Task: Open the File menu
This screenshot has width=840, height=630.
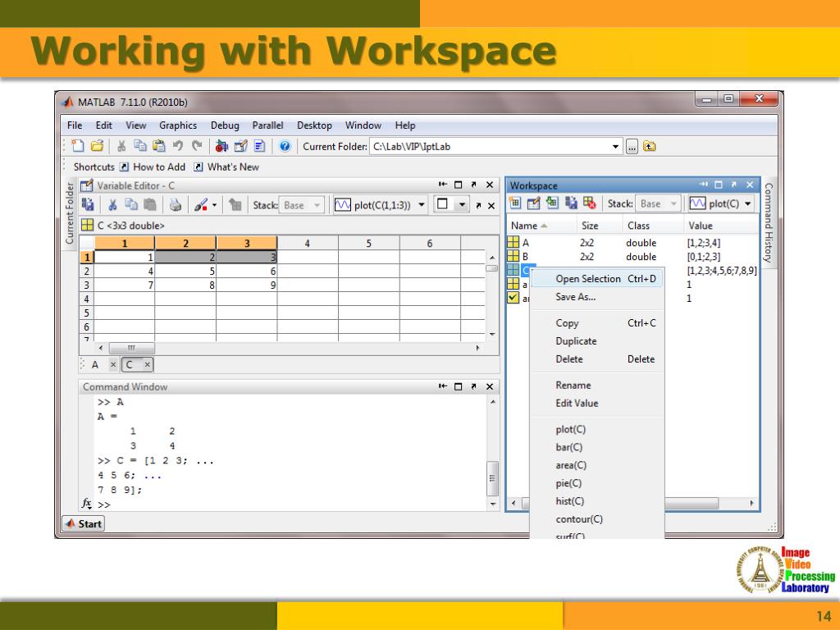Action: tap(75, 126)
